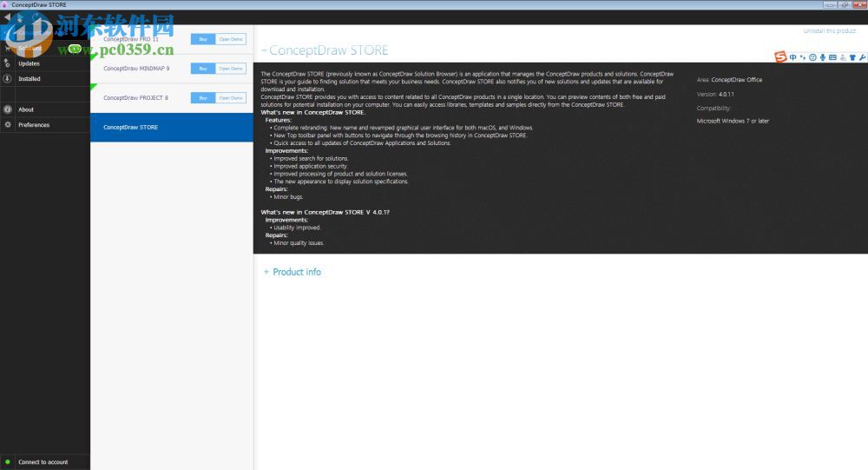Toggle Chinese/English mode on IME bar
This screenshot has width=868, height=470.
click(792, 57)
